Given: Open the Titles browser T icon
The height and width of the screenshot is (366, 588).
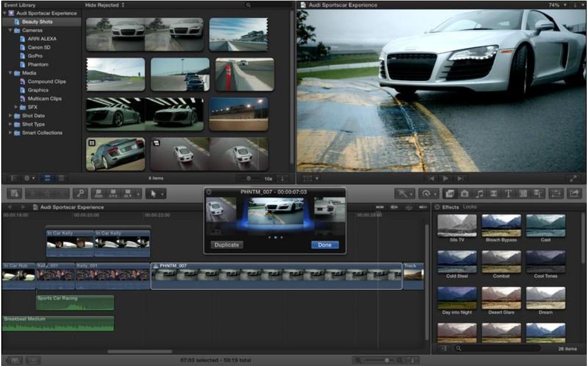Looking at the screenshot, I should point(508,193).
